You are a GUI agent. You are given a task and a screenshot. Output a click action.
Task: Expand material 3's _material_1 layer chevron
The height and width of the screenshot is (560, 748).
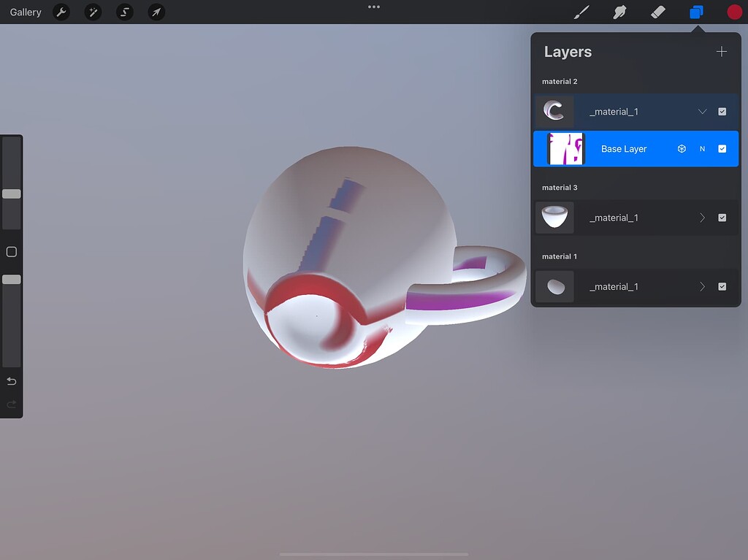[702, 218]
